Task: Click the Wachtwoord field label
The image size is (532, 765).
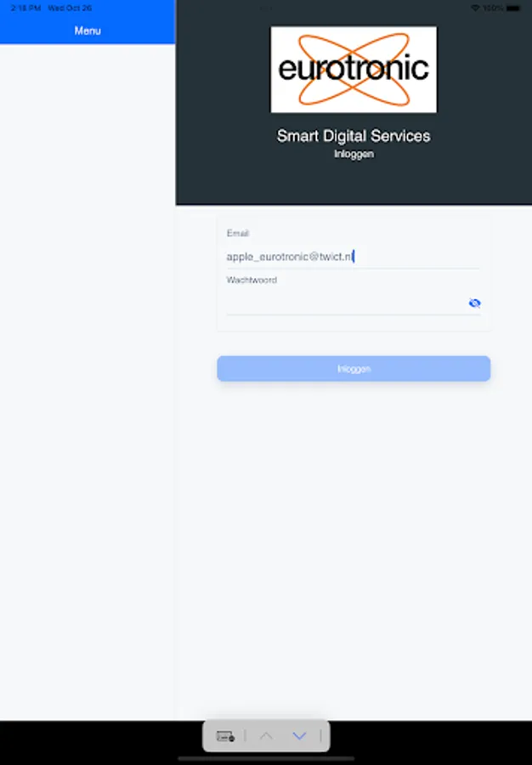Action: [x=252, y=280]
